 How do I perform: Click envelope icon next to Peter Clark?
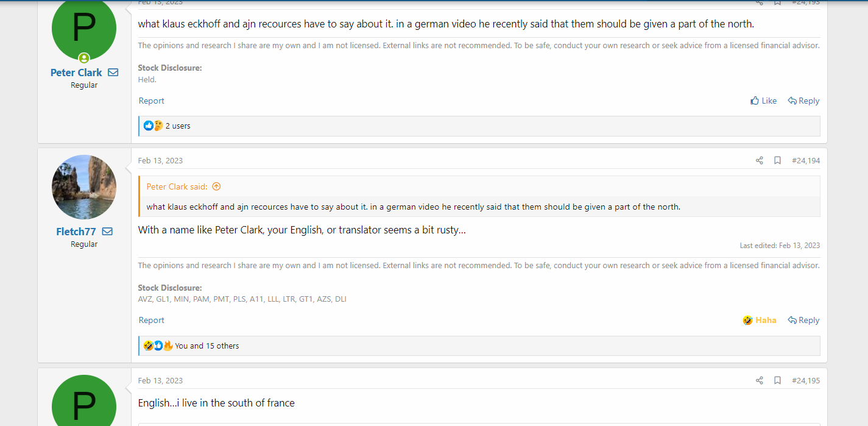pyautogui.click(x=113, y=73)
